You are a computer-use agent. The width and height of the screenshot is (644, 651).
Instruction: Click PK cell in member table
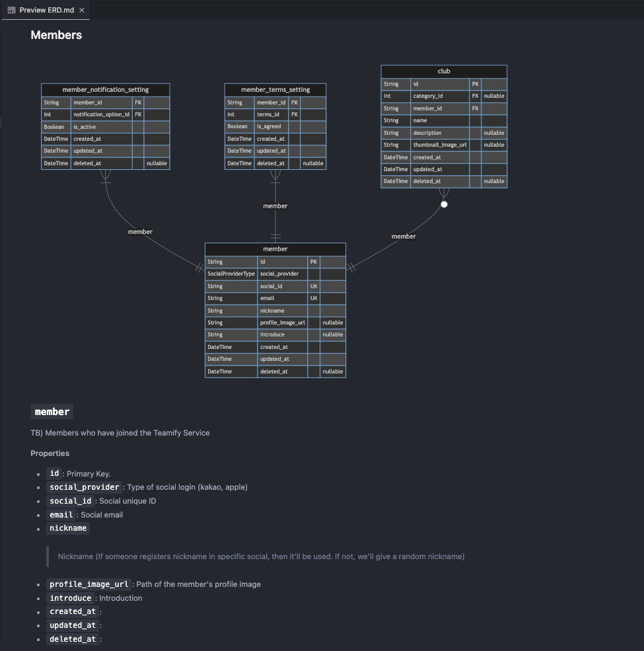pyautogui.click(x=314, y=262)
